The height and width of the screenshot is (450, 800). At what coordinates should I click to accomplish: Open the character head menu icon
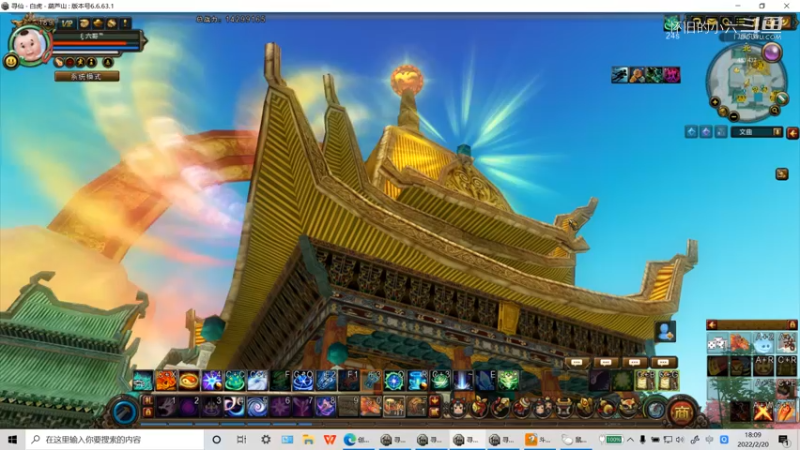click(458, 408)
